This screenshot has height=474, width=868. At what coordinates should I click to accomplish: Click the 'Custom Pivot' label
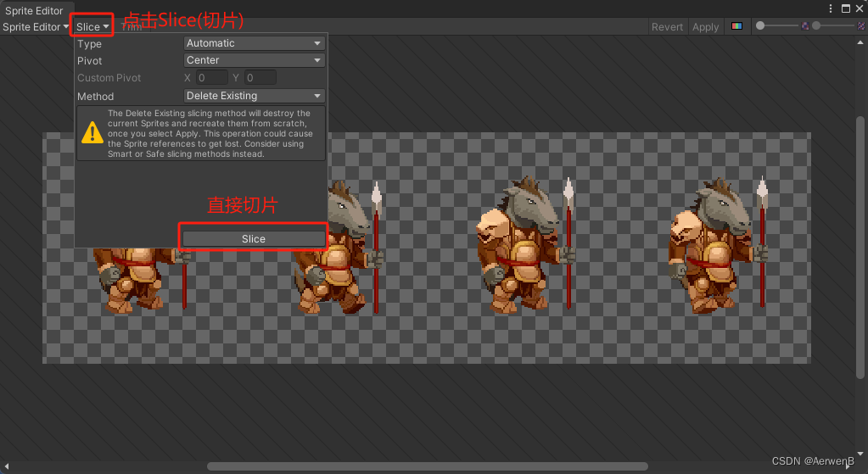click(109, 78)
